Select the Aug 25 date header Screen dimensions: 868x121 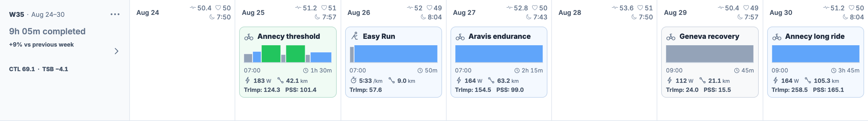[253, 13]
